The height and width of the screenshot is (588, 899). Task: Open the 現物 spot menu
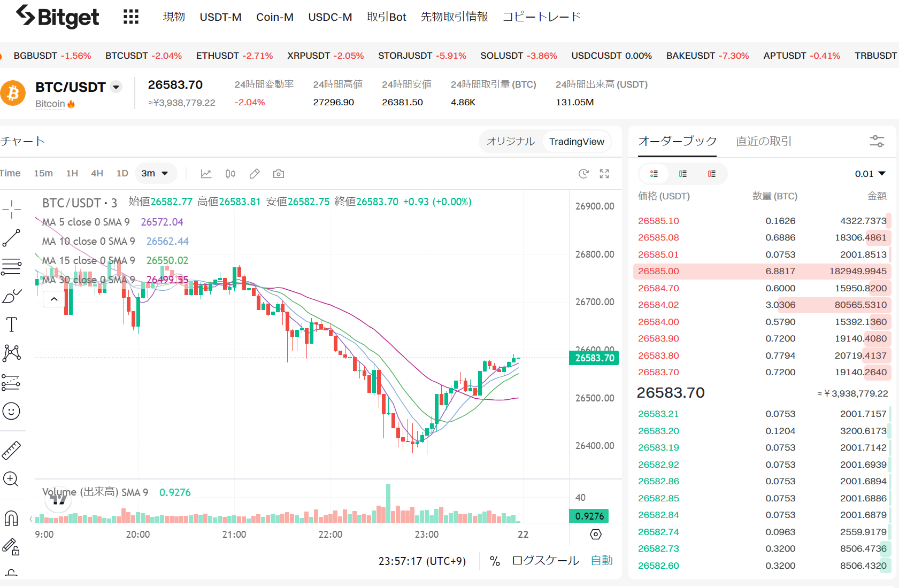pyautogui.click(x=174, y=17)
